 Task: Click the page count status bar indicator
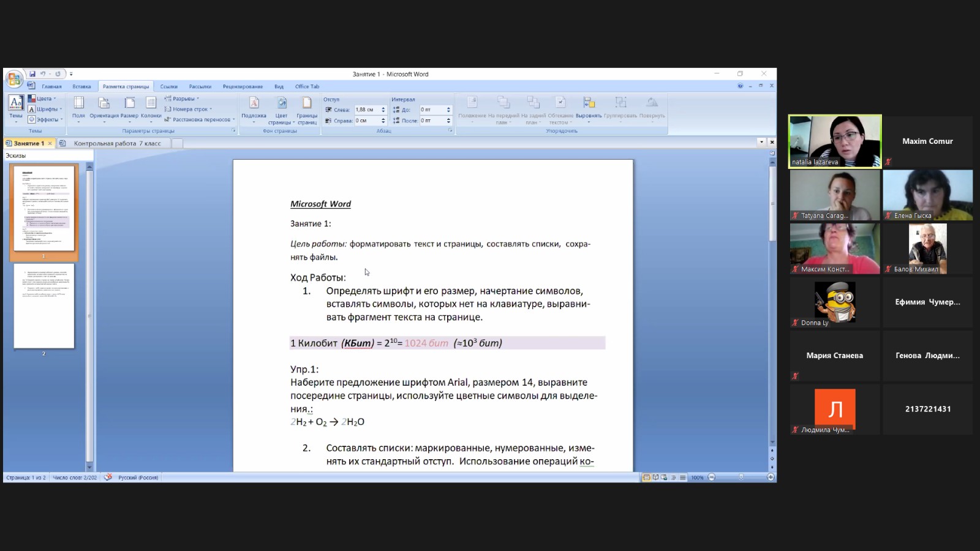pyautogui.click(x=26, y=478)
